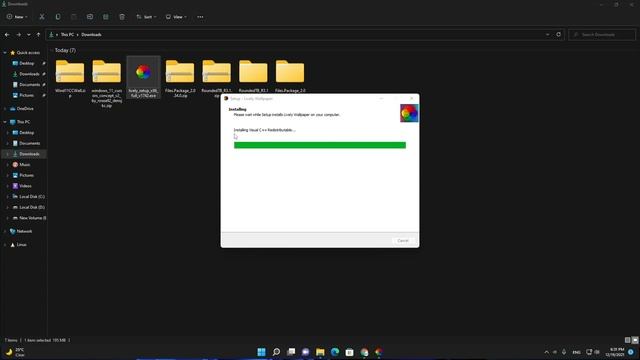640x360 pixels.
Task: Select This PC in the navigation pane
Action: coord(23,122)
